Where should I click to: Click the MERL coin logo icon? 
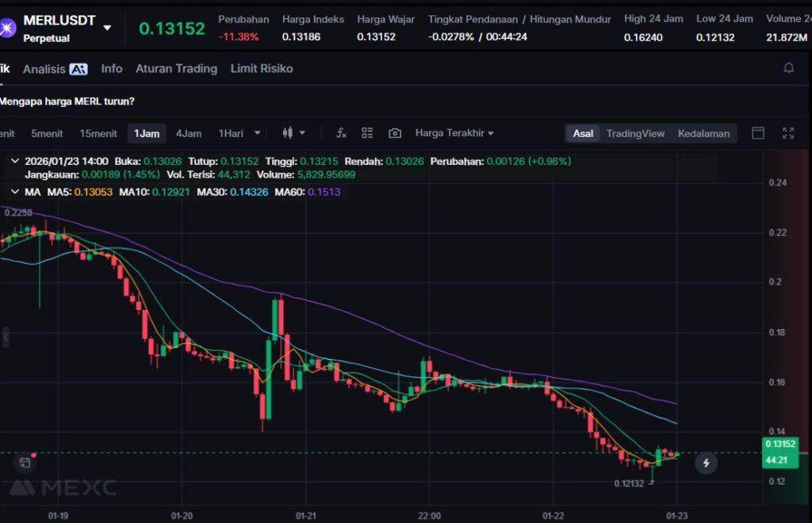[8, 29]
